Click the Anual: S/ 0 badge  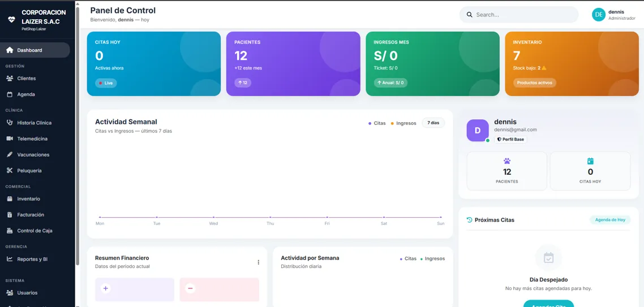[x=390, y=83]
